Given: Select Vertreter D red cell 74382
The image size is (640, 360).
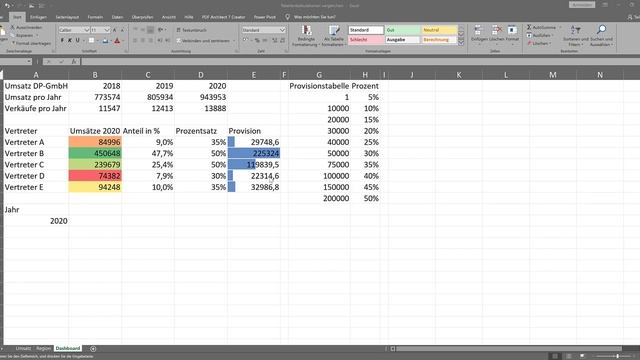Looking at the screenshot, I should pos(95,176).
